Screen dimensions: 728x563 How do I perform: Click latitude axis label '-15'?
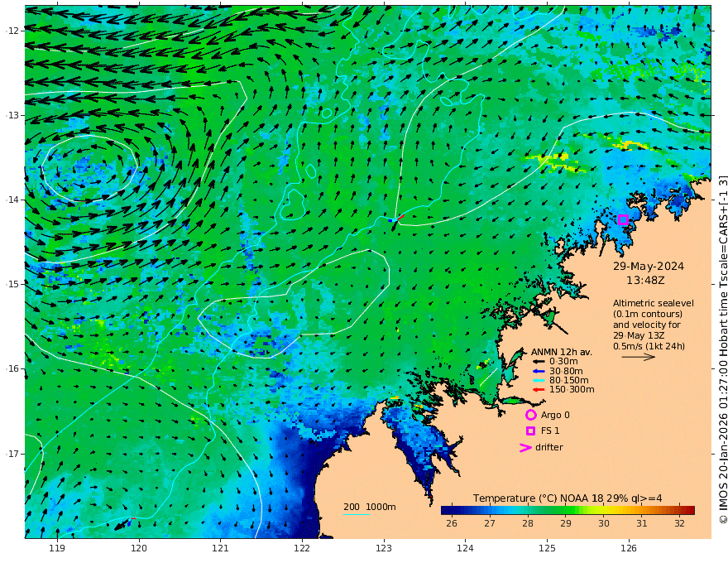click(x=12, y=284)
